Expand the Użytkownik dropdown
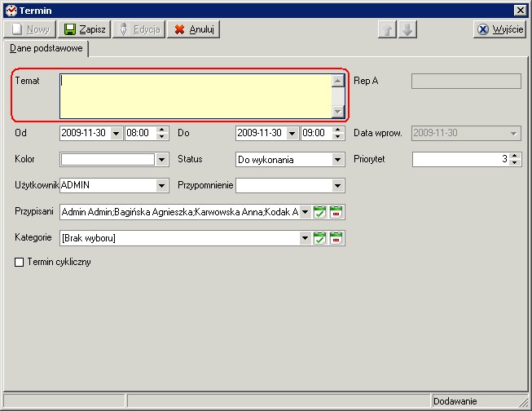The width and height of the screenshot is (532, 411). coord(162,185)
